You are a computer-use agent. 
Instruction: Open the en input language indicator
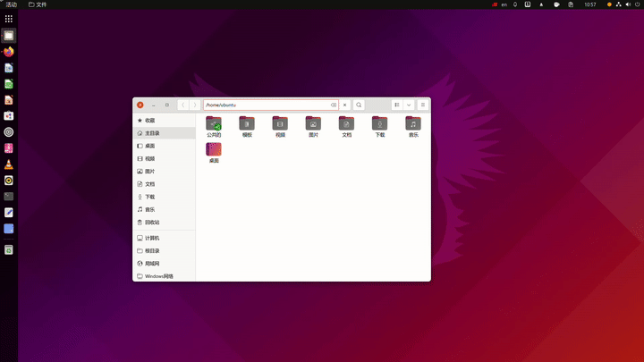[x=504, y=4]
